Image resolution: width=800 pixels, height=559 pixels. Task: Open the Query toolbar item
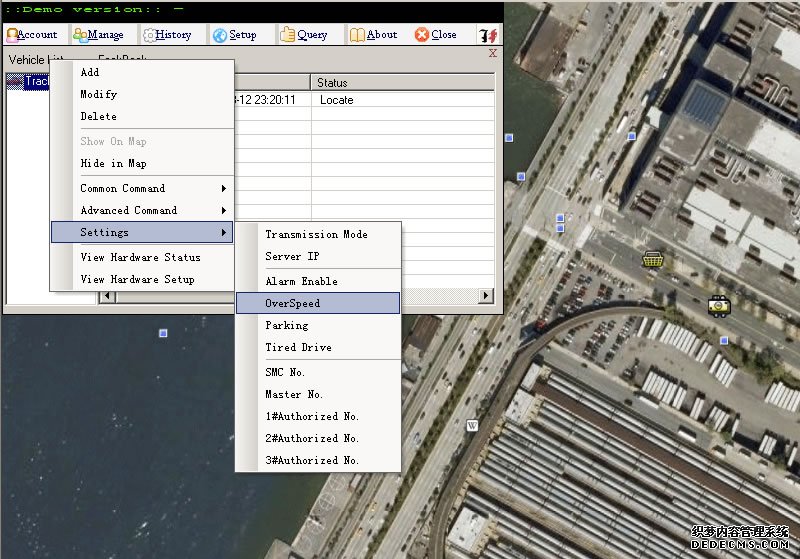pos(304,35)
